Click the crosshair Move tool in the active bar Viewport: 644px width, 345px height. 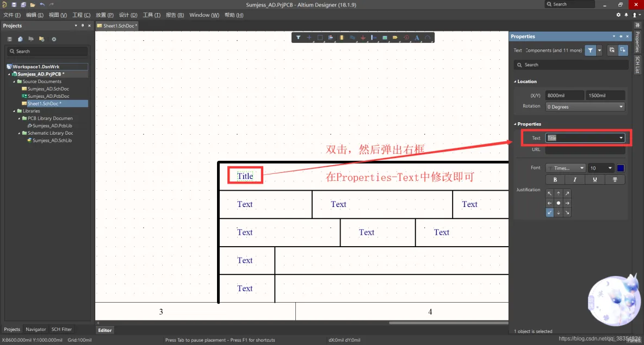[x=309, y=37]
